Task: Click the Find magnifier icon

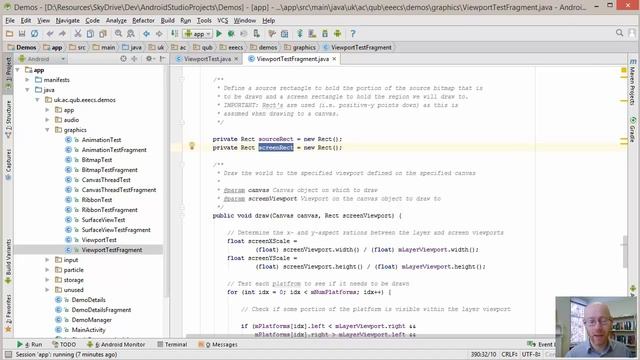Action: click(118, 34)
